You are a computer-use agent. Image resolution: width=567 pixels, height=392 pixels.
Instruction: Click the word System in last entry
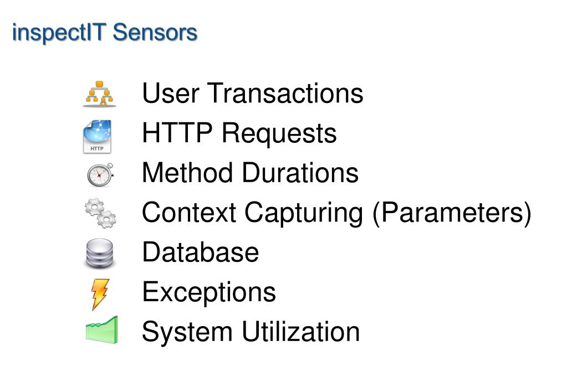coord(187,332)
